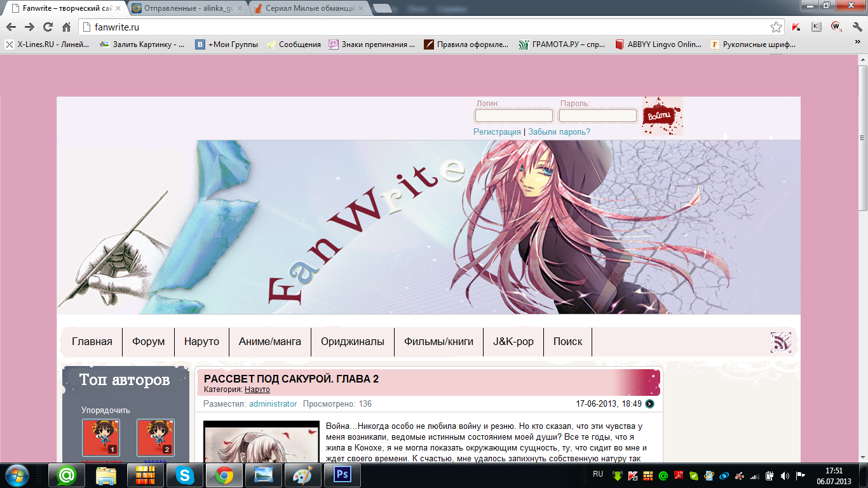
Task: Open the ABBYY Lingvo Online bookmark
Action: point(658,44)
